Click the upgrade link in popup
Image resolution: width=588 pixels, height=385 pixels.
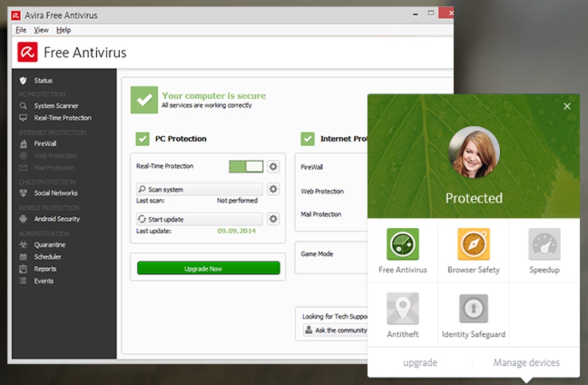point(420,363)
